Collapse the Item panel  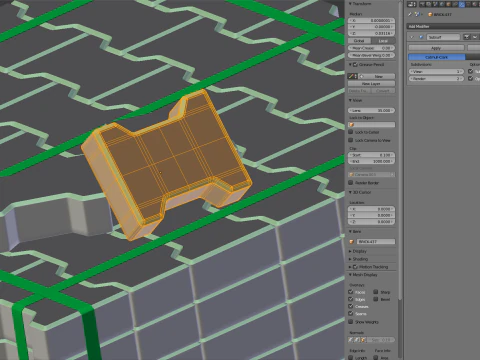coord(350,231)
